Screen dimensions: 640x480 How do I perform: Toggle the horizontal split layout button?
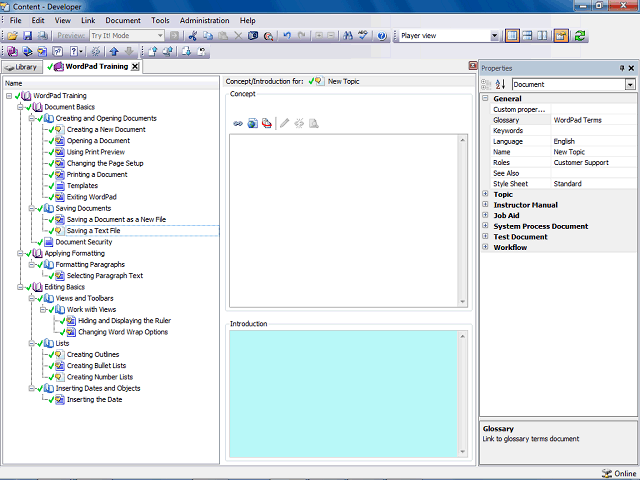tap(527, 36)
